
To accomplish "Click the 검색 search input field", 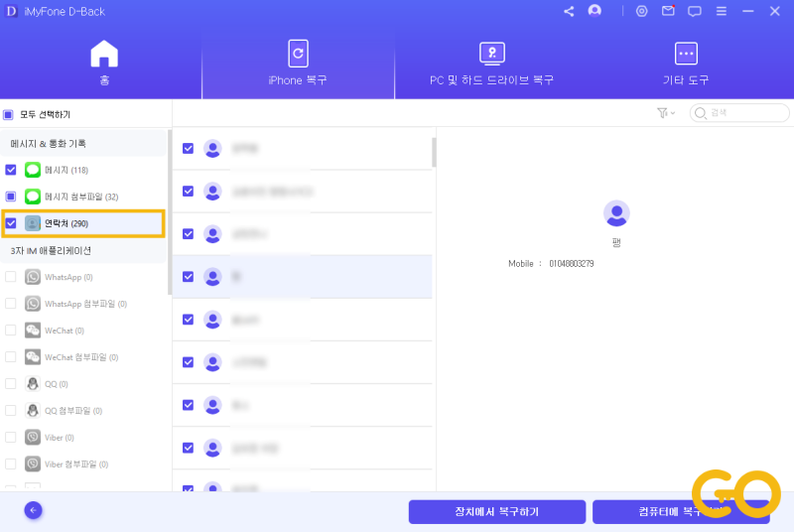I will click(739, 113).
